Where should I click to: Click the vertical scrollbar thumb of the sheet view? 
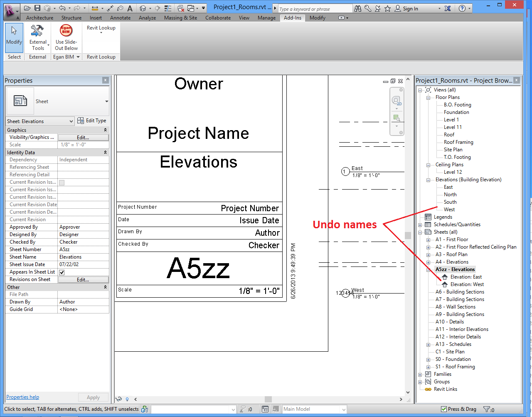click(408, 235)
